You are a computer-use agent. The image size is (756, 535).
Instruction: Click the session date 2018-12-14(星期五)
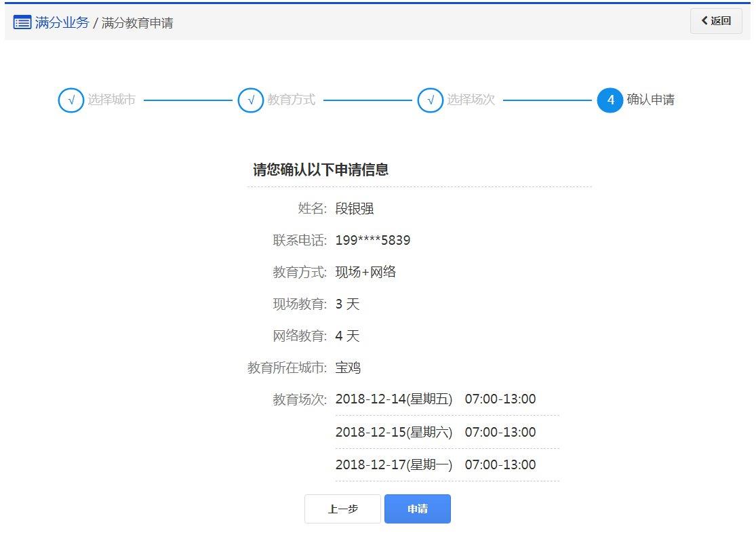(x=394, y=399)
